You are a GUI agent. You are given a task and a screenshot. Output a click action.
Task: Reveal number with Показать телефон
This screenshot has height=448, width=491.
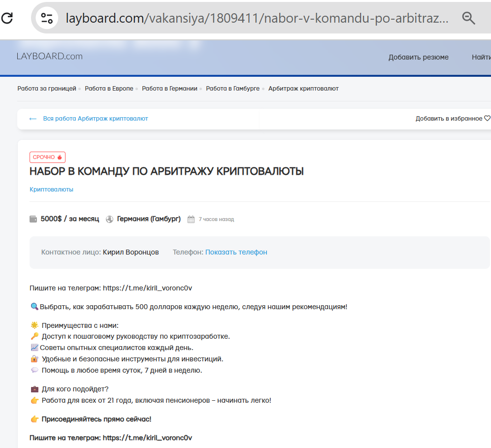pos(236,252)
